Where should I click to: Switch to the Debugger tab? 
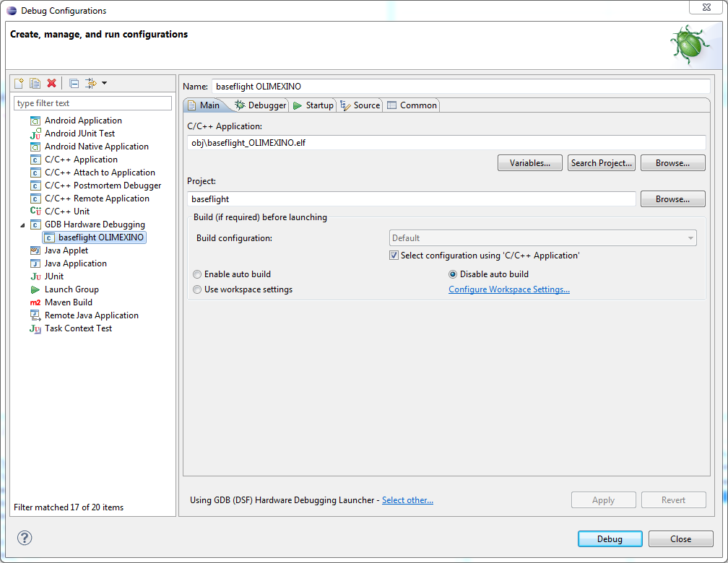tap(261, 105)
